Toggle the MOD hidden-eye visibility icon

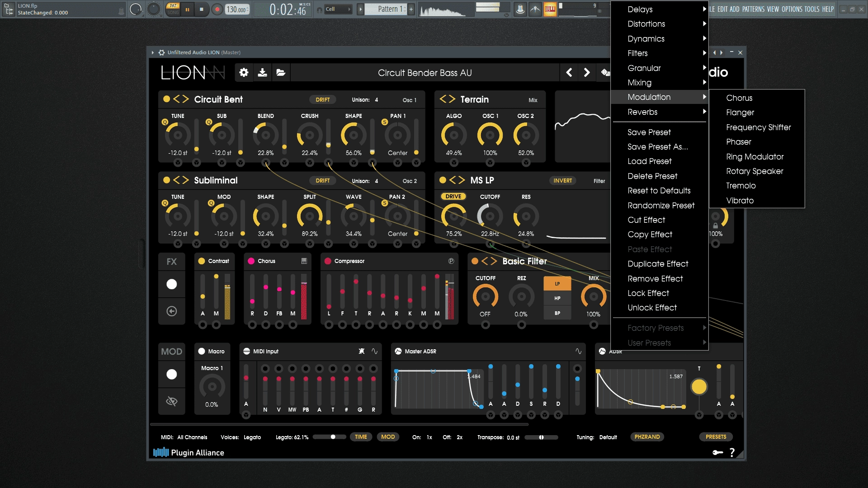click(x=172, y=401)
